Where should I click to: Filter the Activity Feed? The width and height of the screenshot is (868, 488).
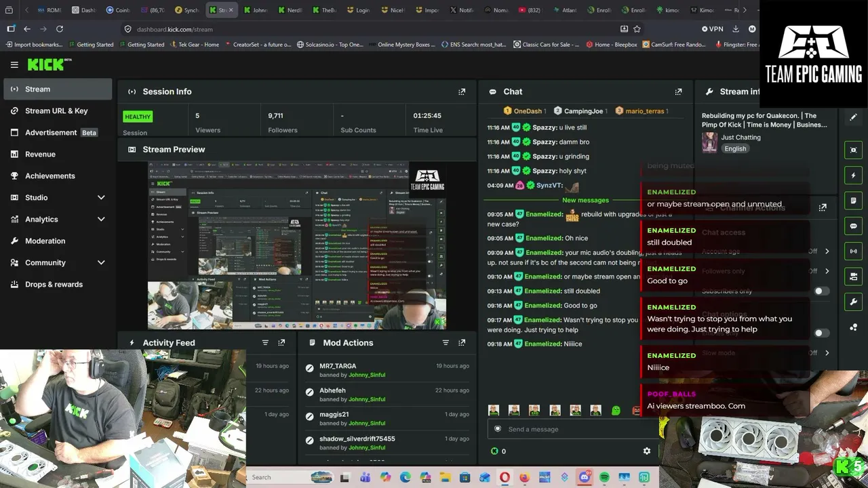pyautogui.click(x=265, y=343)
